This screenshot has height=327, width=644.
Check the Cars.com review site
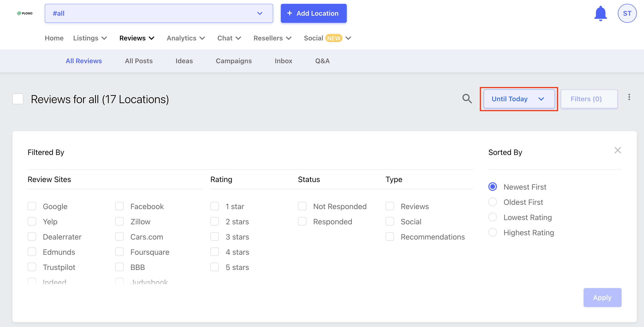click(119, 237)
